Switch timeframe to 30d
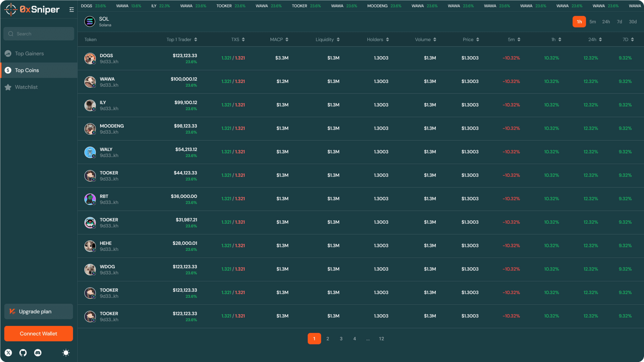This screenshot has height=362, width=644. point(633,22)
